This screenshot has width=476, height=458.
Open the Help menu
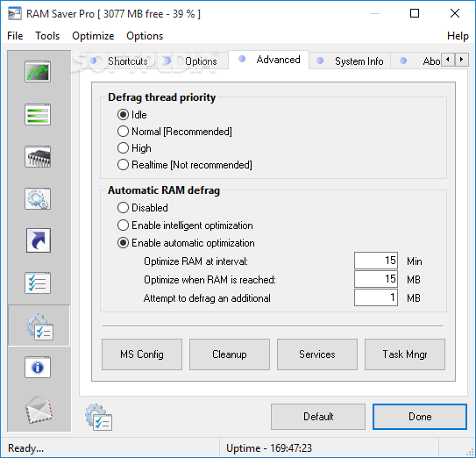click(458, 36)
